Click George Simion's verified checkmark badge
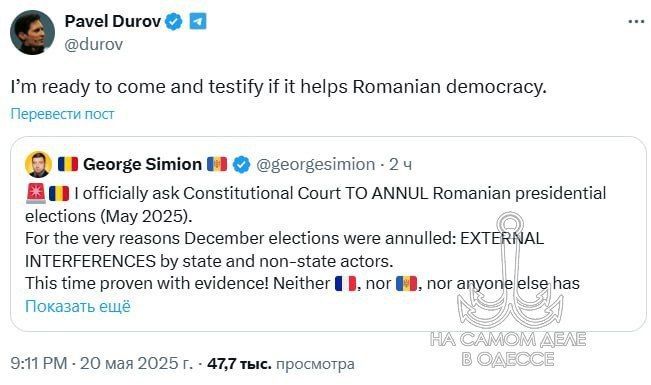This screenshot has width=651, height=385. [241, 164]
